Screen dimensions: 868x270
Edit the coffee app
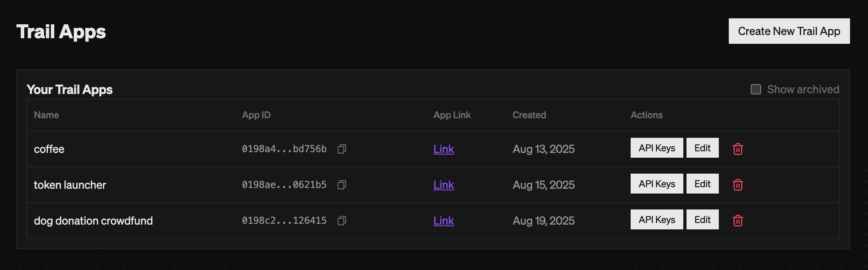coord(702,148)
